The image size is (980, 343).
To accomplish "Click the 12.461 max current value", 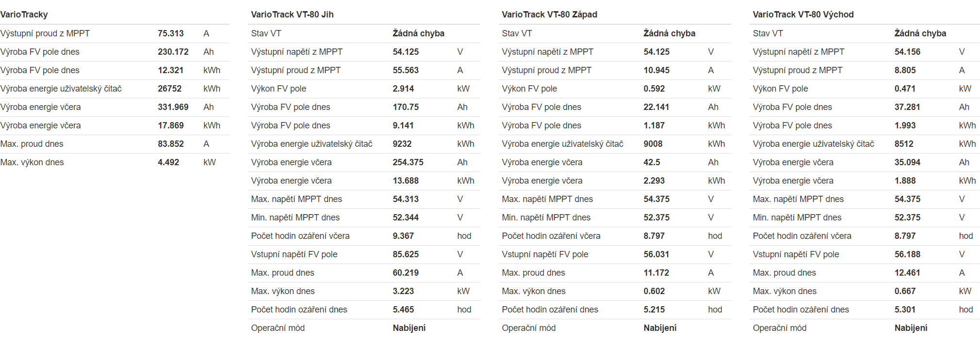I will click(x=907, y=273).
